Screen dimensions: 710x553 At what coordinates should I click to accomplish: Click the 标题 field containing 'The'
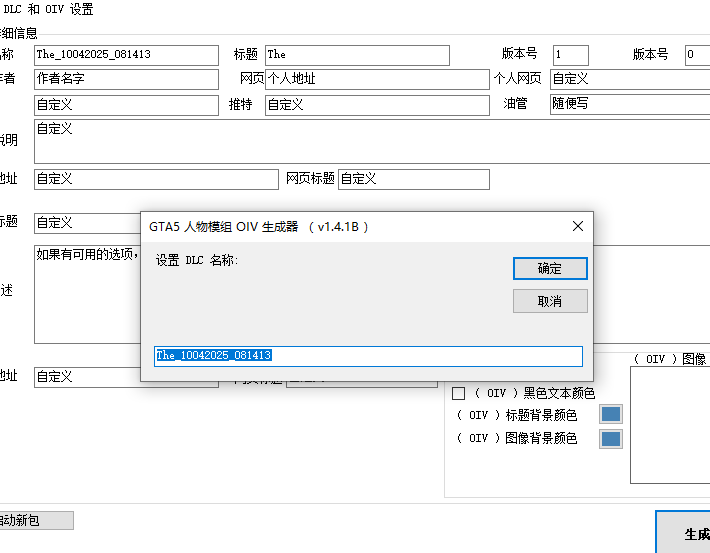tap(357, 55)
